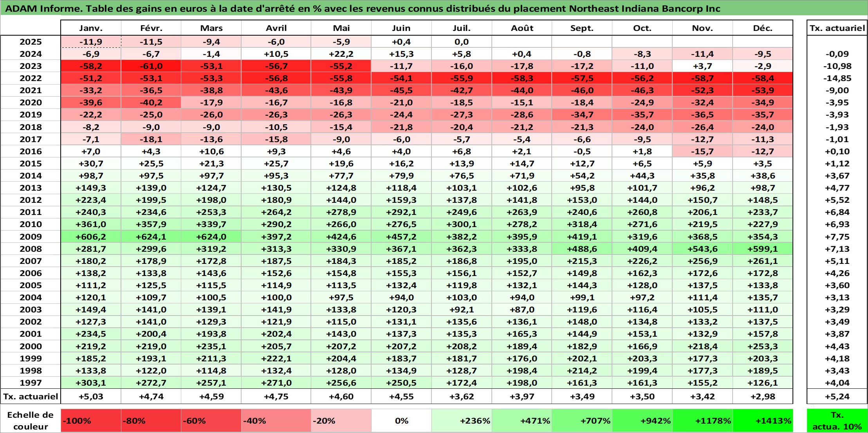Click the +1413% green color scale swatch
This screenshot has width=868, height=433.
point(763,421)
